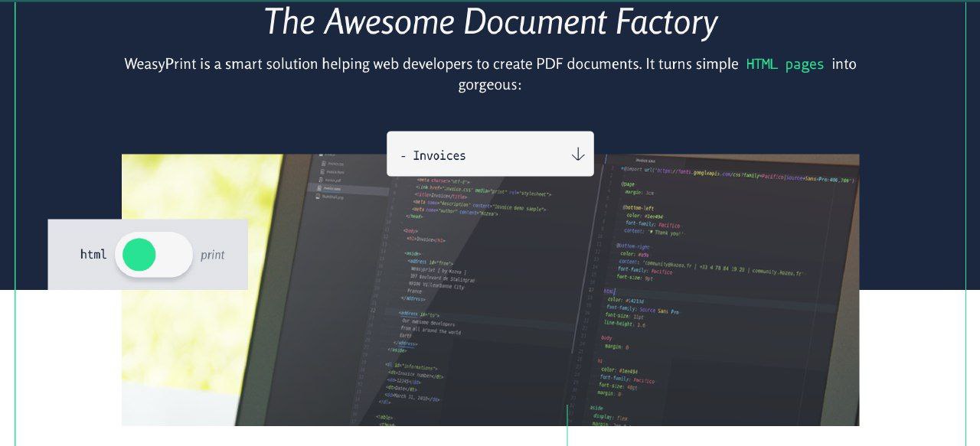
Task: Select the 'html' label beside the switch
Action: pyautogui.click(x=93, y=254)
